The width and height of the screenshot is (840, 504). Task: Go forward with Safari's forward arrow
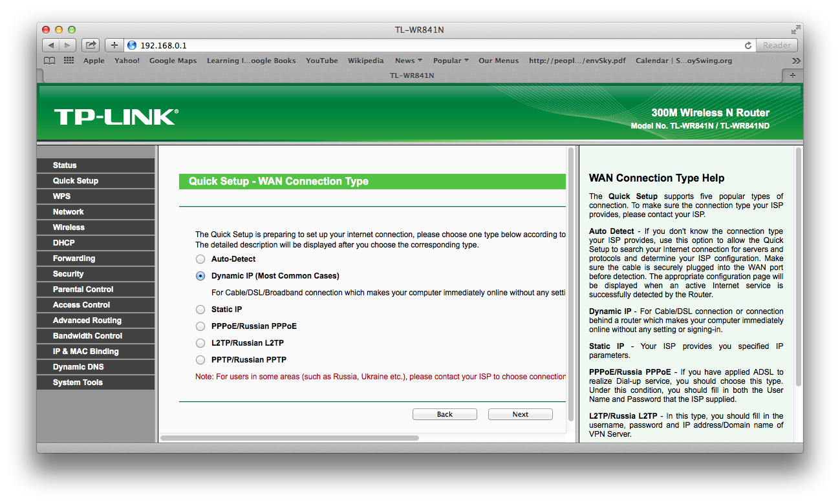point(68,45)
